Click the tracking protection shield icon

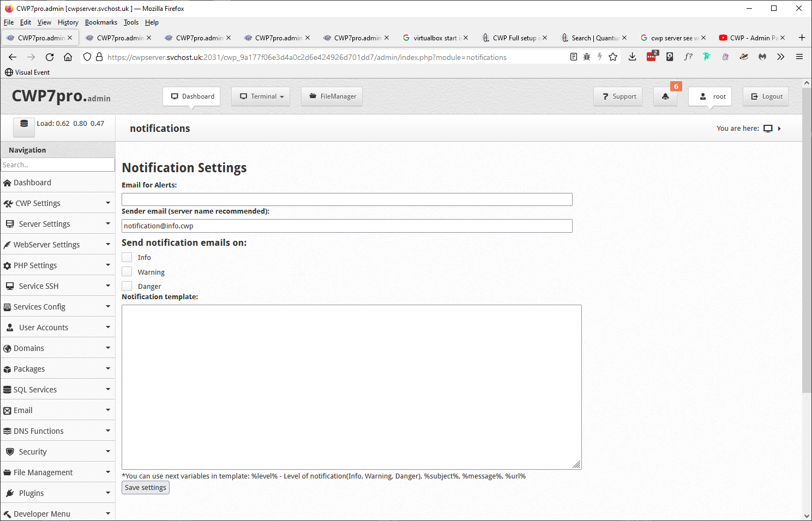coord(87,57)
